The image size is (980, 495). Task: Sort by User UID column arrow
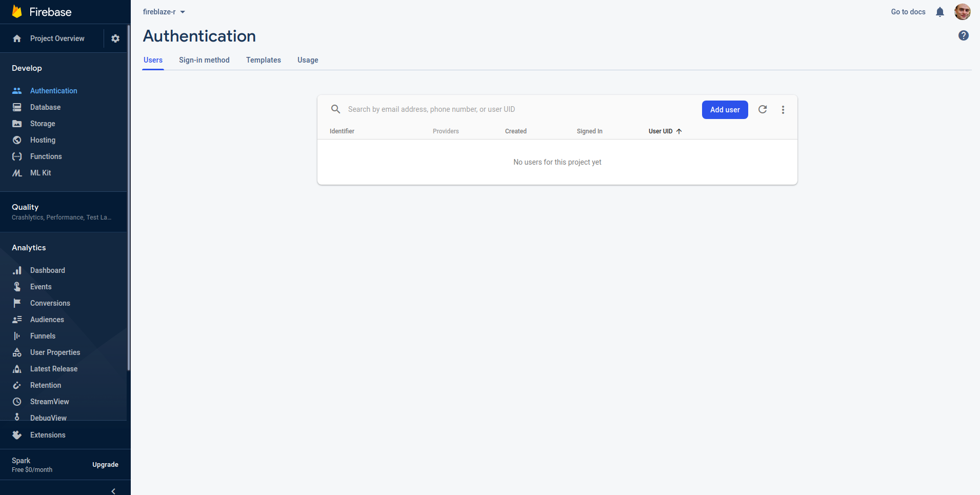pos(679,131)
